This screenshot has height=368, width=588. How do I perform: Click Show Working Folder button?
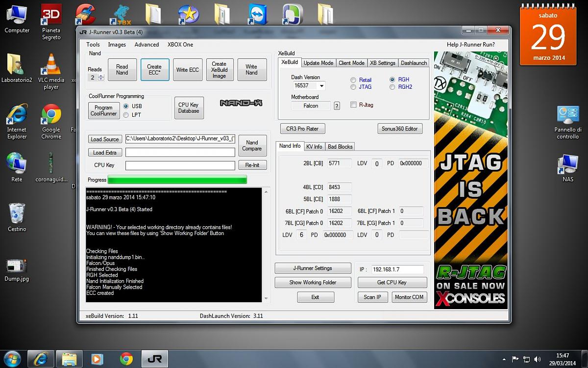313,283
